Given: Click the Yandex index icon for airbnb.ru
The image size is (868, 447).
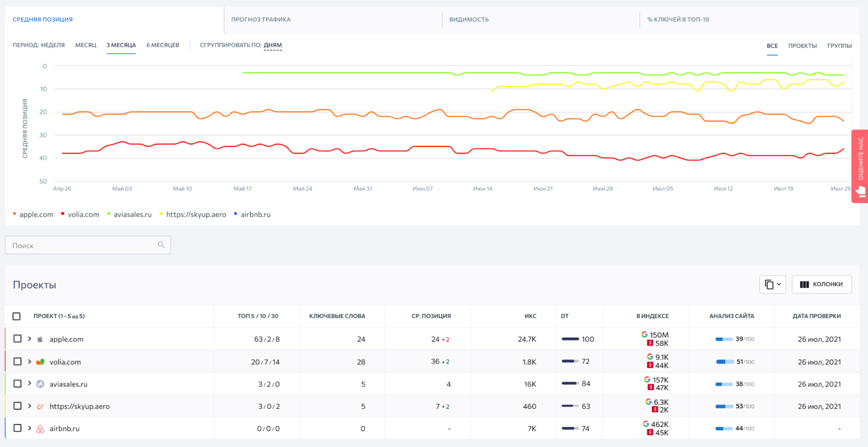Looking at the screenshot, I should tap(650, 433).
